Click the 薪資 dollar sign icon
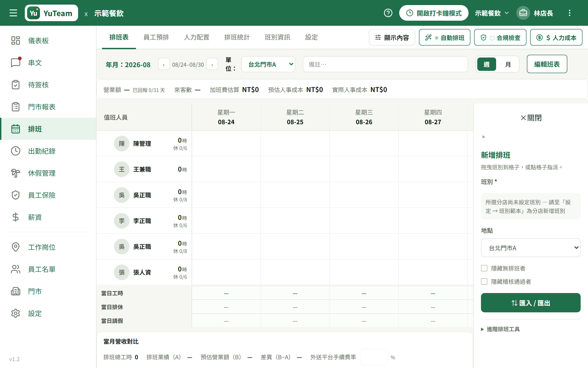Viewport: 588px width, 368px height. pyautogui.click(x=16, y=217)
